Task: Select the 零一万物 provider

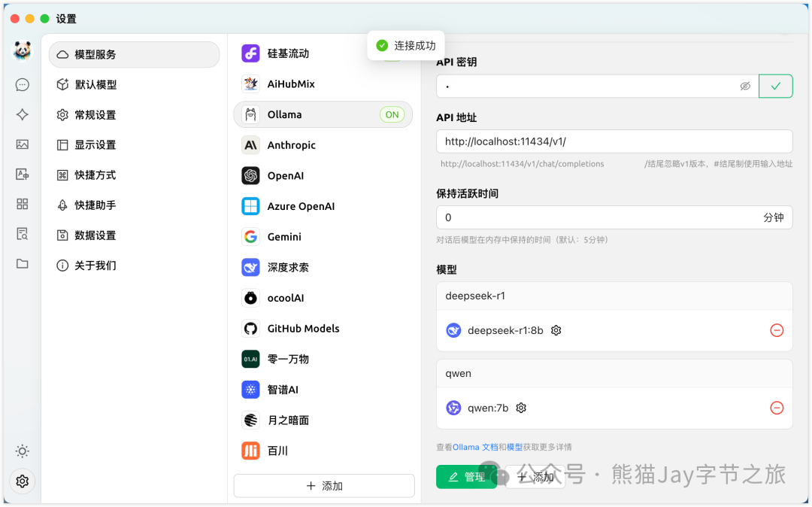Action: tap(323, 359)
